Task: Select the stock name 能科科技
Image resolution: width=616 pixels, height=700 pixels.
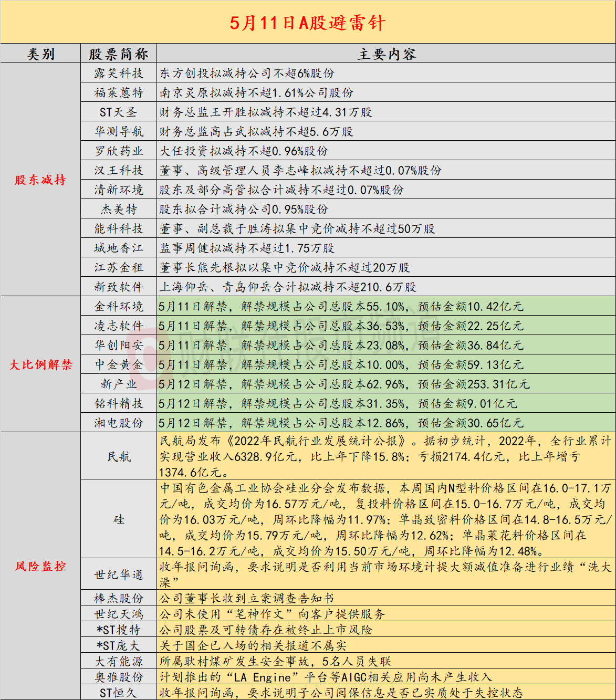Action: point(119,228)
